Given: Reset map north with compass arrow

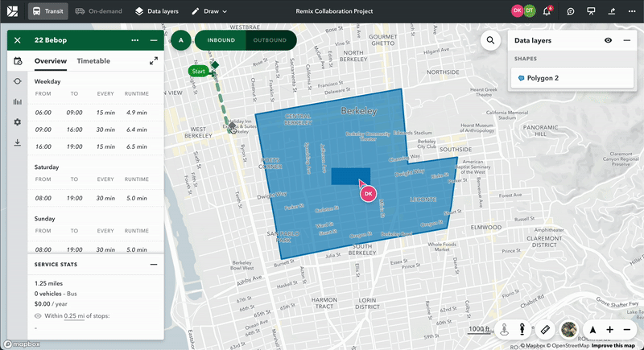Looking at the screenshot, I should pos(593,329).
